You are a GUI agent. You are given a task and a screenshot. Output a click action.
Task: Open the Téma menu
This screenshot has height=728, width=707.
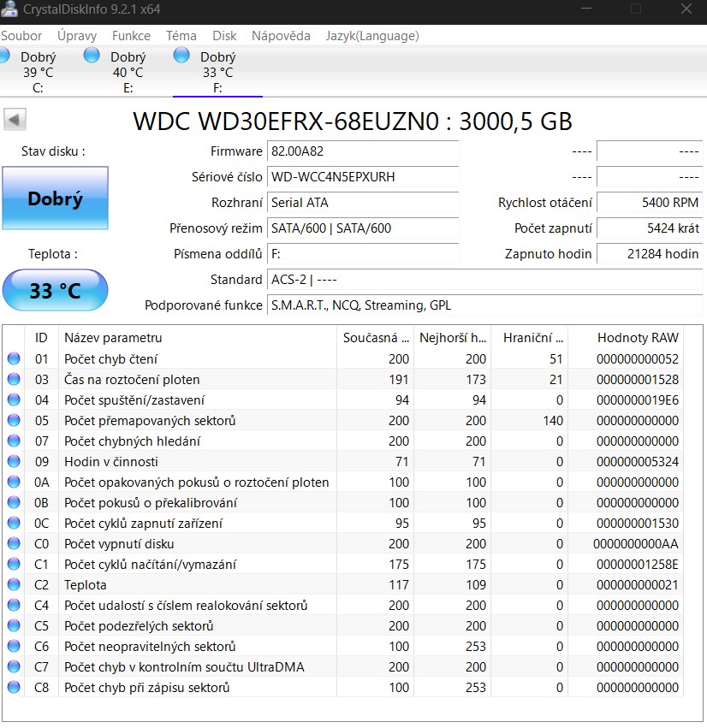click(181, 36)
